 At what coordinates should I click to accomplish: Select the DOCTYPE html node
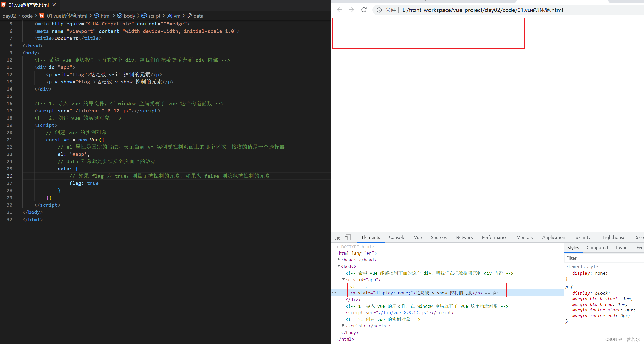pyautogui.click(x=355, y=247)
